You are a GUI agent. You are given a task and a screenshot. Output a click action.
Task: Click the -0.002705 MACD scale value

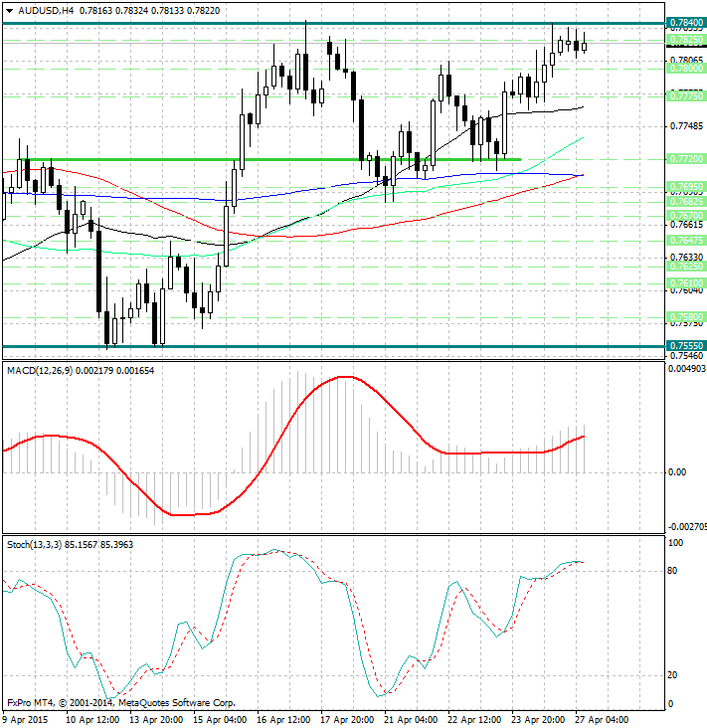coord(687,527)
